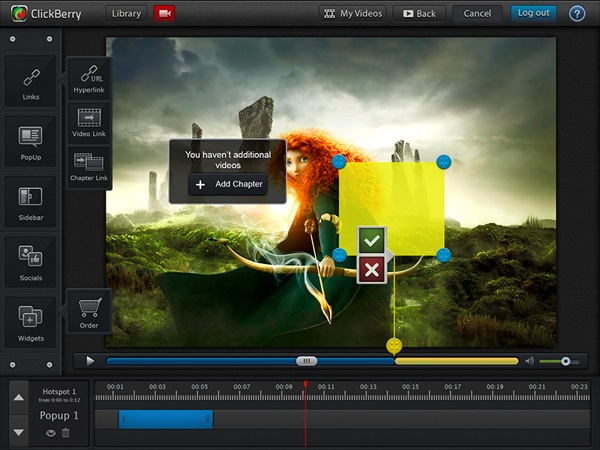Image resolution: width=600 pixels, height=450 pixels.
Task: Play the video
Action: [90, 361]
